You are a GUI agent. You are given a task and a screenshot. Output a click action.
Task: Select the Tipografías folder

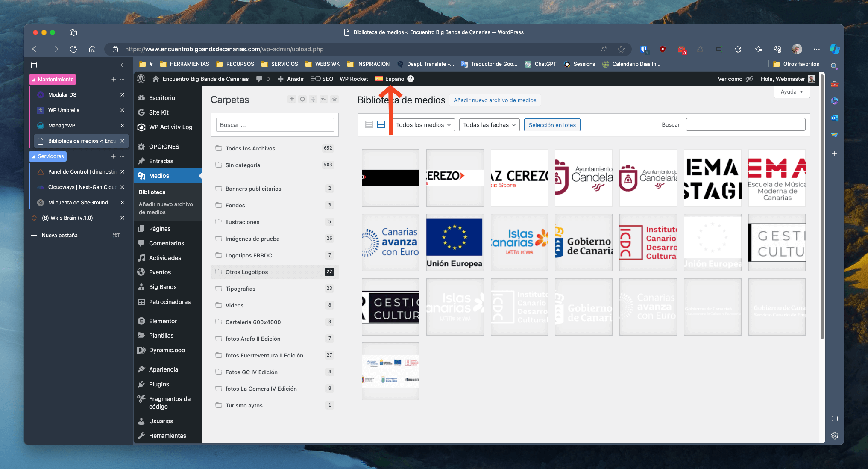[275, 289]
